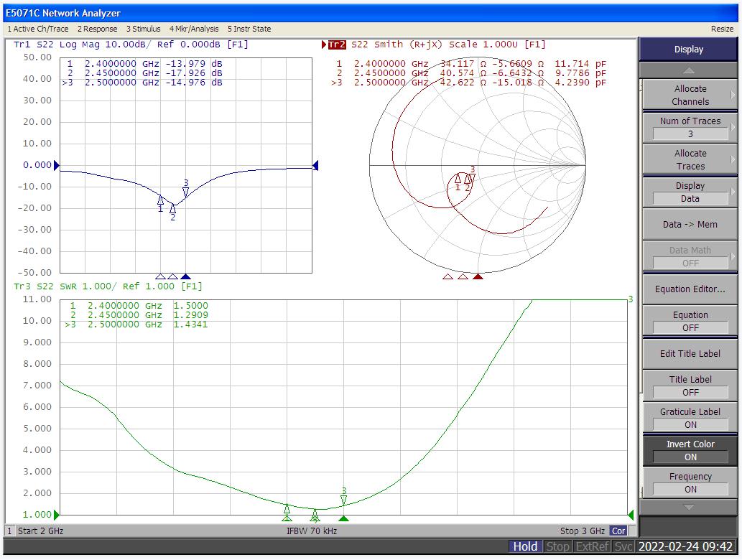This screenshot has width=742, height=560.
Task: Select marker 1 on the Smith chart
Action: coord(458,179)
